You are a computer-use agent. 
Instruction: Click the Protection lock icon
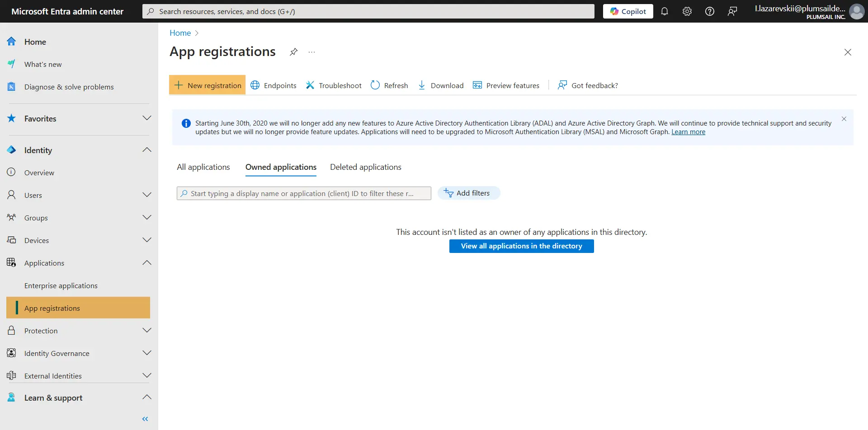point(11,330)
